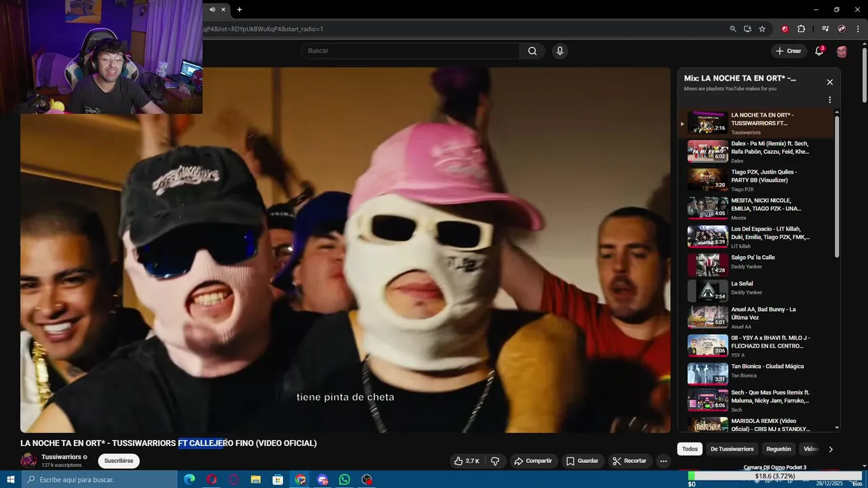Screen dimensions: 868x488
Task: Click the install app icon in address bar
Action: [747, 29]
